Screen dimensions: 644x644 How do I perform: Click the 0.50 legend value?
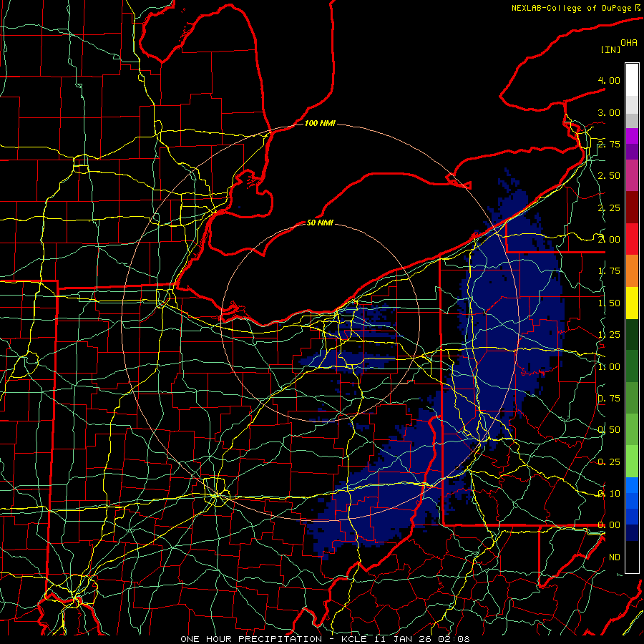pyautogui.click(x=609, y=430)
